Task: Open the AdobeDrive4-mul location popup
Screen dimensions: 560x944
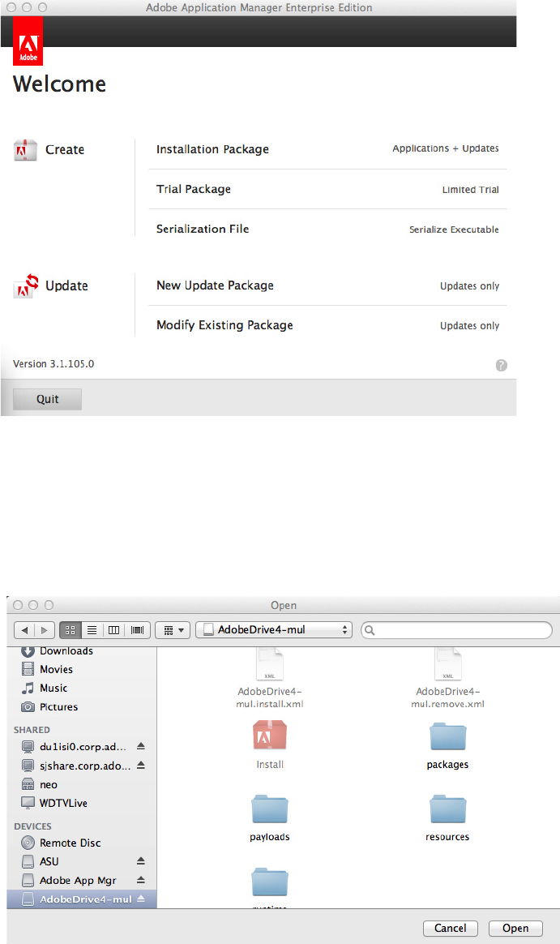Action: point(274,629)
